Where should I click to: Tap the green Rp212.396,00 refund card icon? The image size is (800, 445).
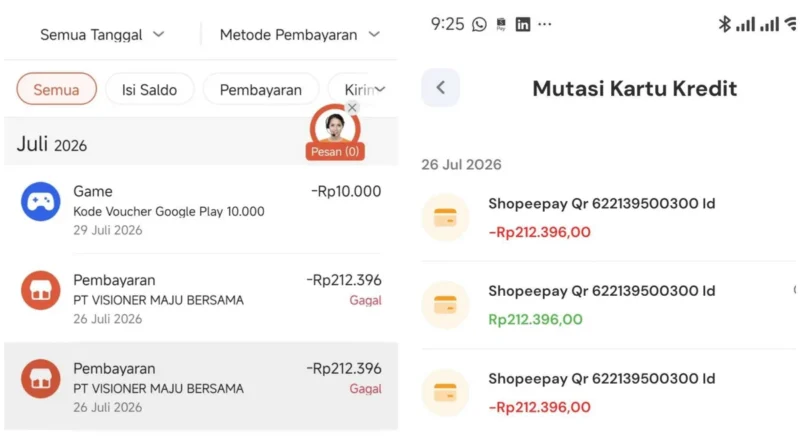click(x=445, y=305)
